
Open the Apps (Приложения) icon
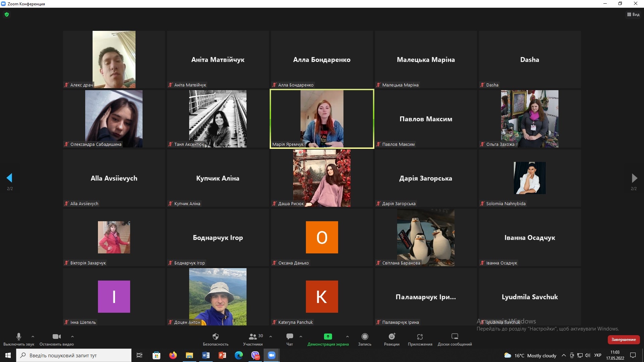tap(420, 337)
